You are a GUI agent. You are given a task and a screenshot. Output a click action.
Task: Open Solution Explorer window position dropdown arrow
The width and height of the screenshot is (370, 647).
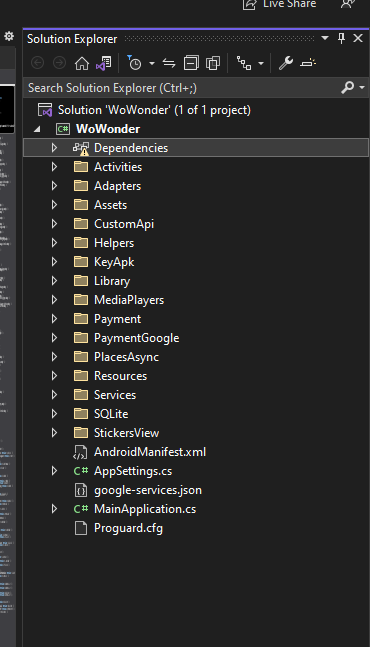pos(325,38)
